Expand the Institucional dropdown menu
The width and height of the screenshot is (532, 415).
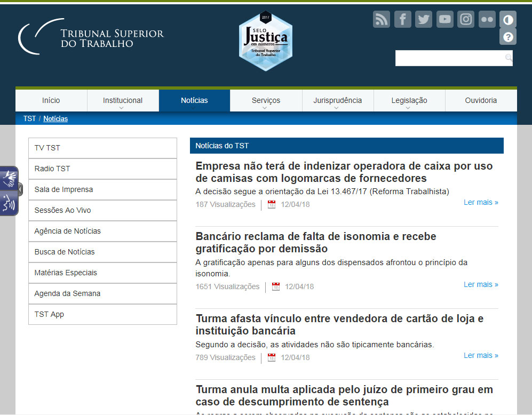(x=123, y=101)
